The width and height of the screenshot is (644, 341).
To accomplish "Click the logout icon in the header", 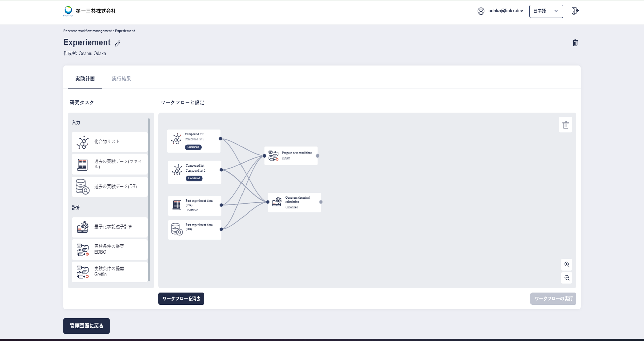I will pos(575,11).
